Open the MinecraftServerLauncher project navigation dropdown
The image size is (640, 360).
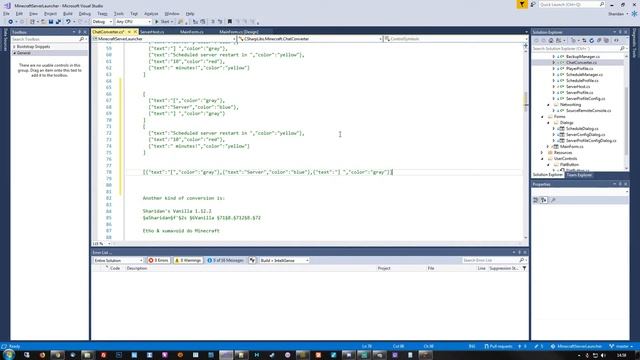click(164, 39)
